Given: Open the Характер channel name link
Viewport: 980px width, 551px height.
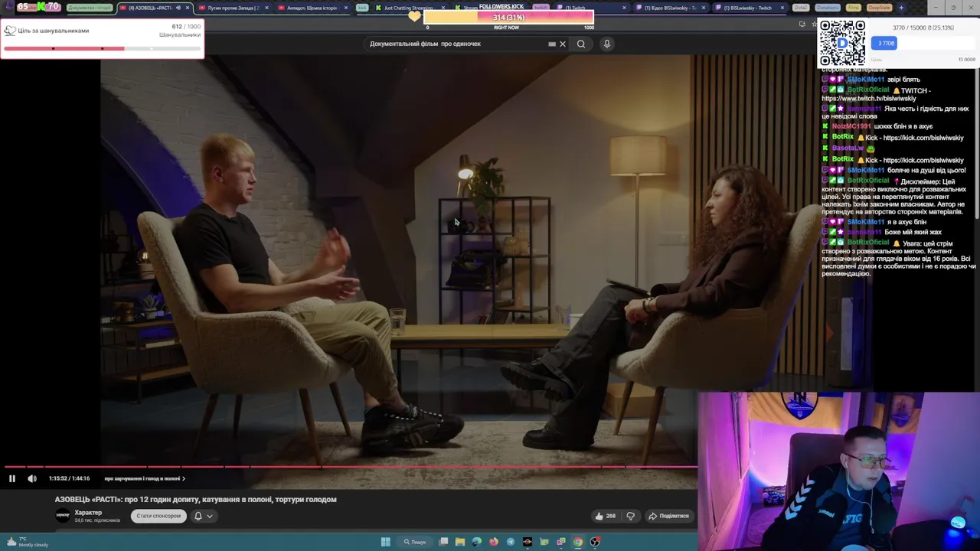Looking at the screenshot, I should [x=88, y=513].
